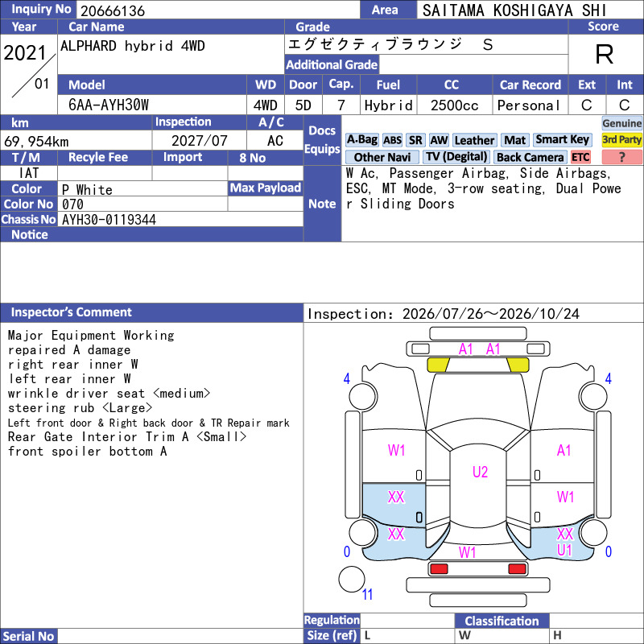Click the Japanese grade text

pyautogui.click(x=390, y=44)
